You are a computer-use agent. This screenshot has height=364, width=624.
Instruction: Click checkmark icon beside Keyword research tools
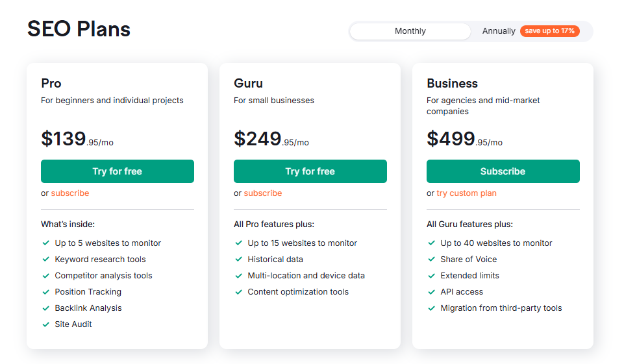coord(46,260)
